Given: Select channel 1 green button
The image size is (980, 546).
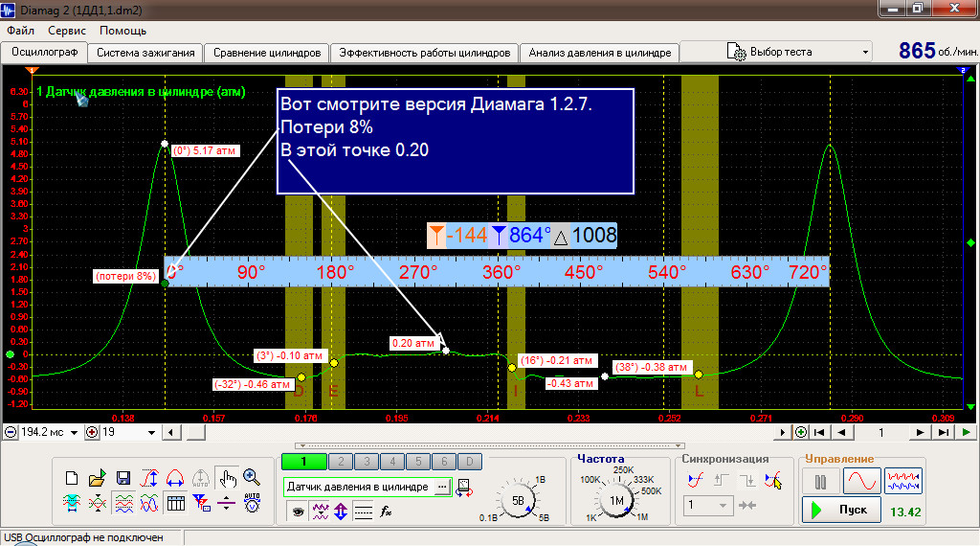Looking at the screenshot, I should [303, 462].
